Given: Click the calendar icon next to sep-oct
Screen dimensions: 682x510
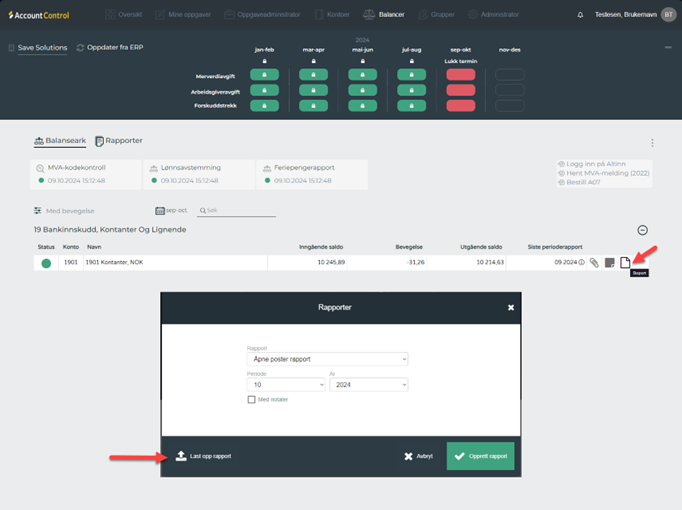Looking at the screenshot, I should [x=160, y=211].
